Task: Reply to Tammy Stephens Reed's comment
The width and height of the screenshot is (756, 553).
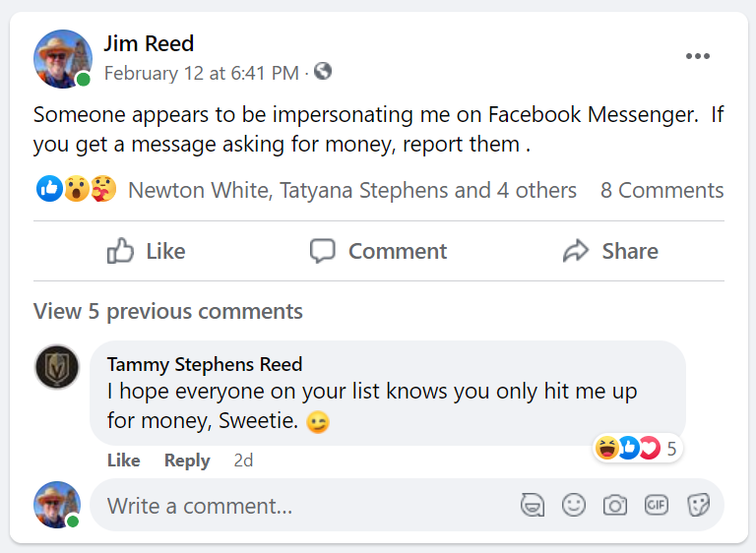Action: pyautogui.click(x=187, y=461)
